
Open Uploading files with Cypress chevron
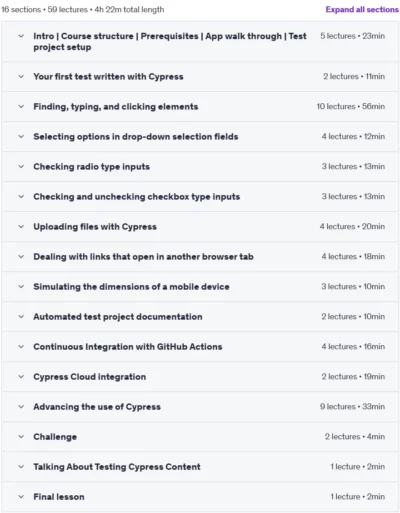21,227
